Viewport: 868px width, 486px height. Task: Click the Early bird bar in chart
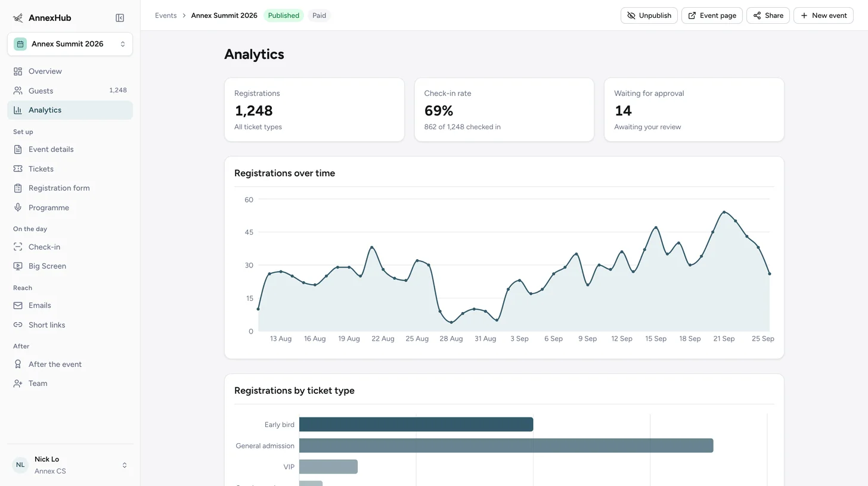pyautogui.click(x=416, y=425)
